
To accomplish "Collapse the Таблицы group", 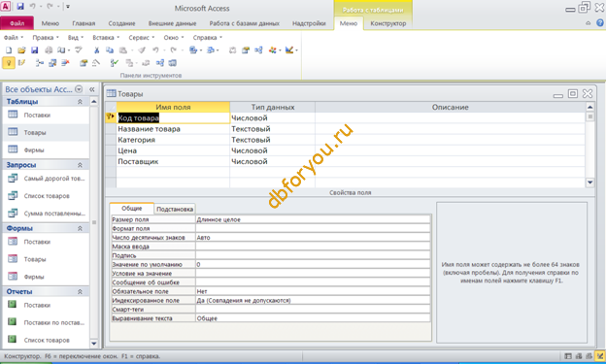I will (80, 102).
